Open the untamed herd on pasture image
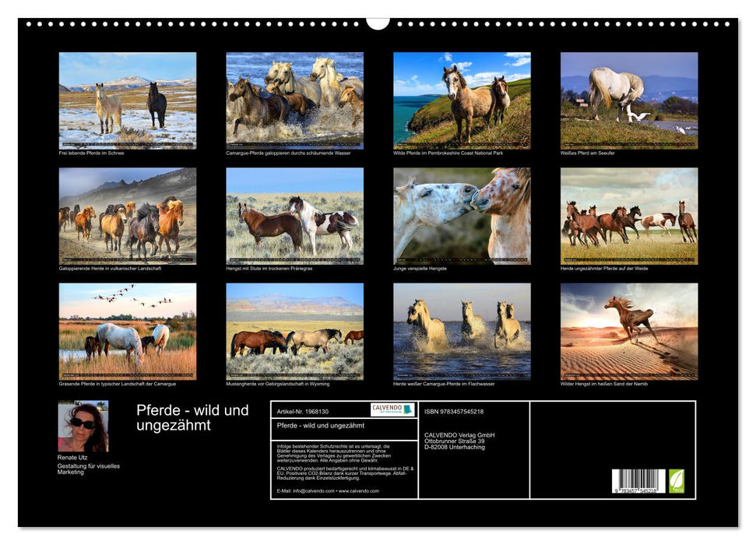This screenshot has height=545, width=756. coord(629,216)
